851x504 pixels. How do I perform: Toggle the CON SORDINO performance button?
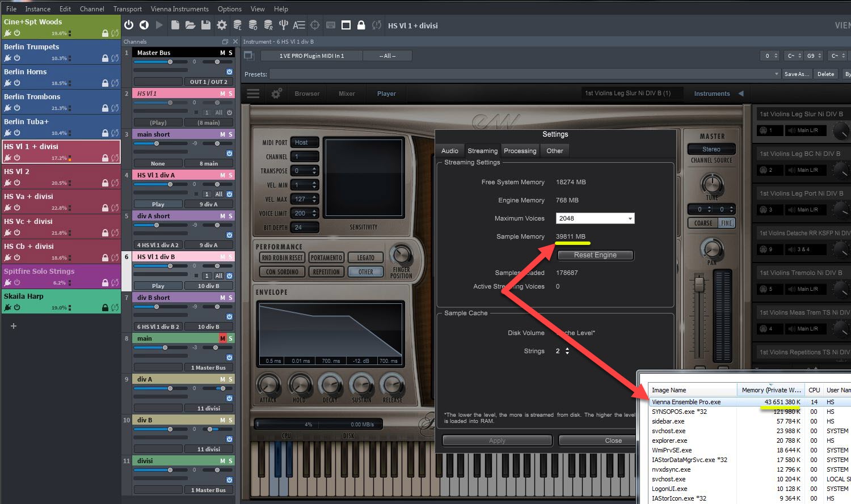click(x=282, y=272)
